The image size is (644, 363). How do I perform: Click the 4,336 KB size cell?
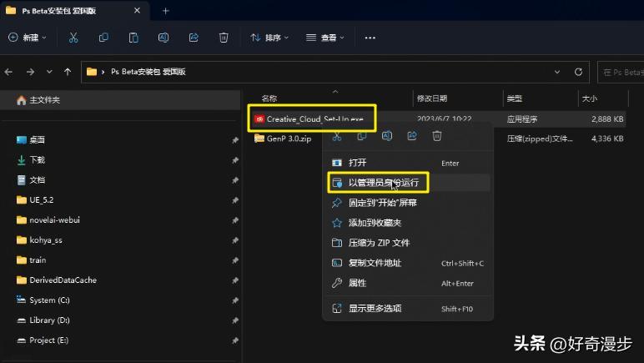[607, 139]
